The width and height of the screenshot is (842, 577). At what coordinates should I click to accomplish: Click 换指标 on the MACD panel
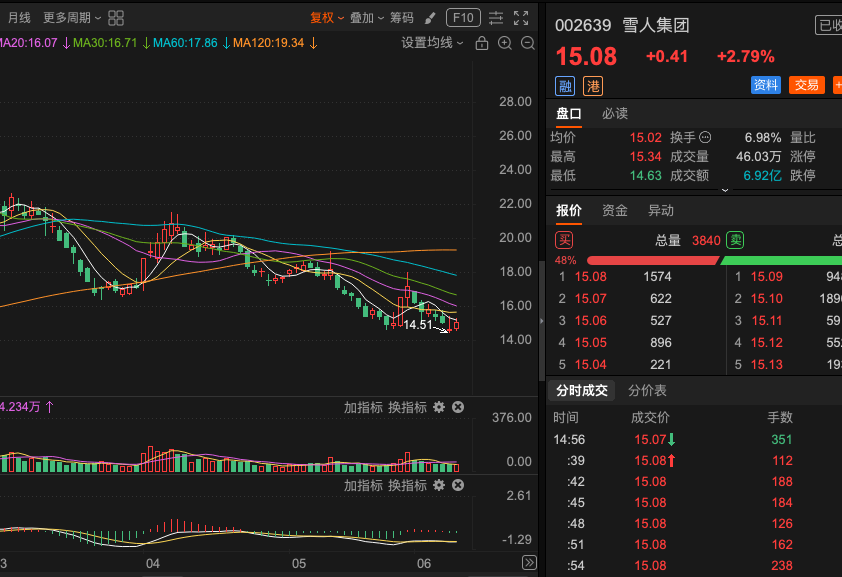pos(408,486)
